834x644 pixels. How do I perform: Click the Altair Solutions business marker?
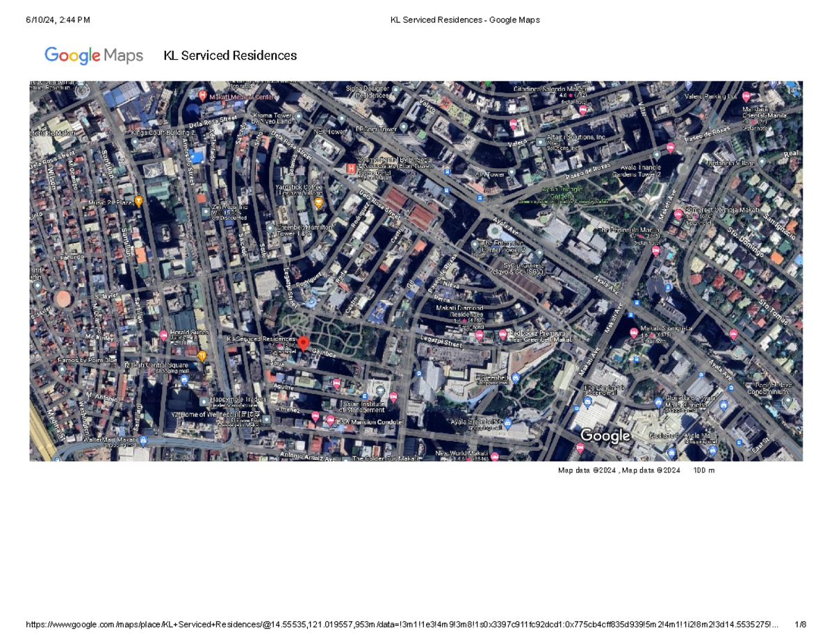pos(540,142)
